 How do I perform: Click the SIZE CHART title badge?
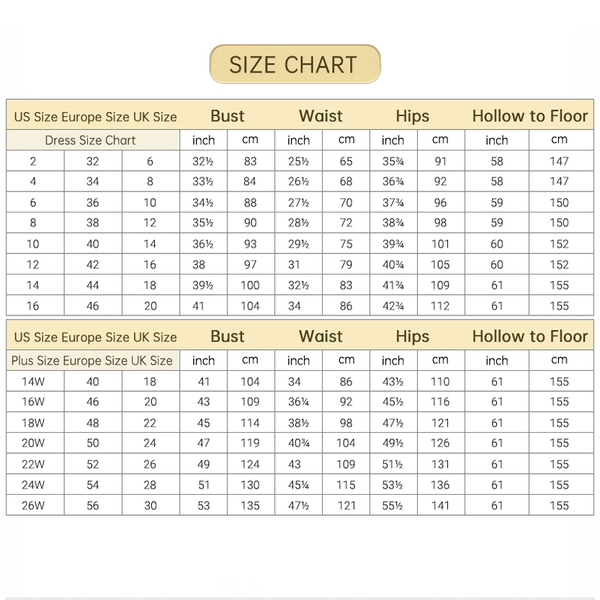(295, 64)
